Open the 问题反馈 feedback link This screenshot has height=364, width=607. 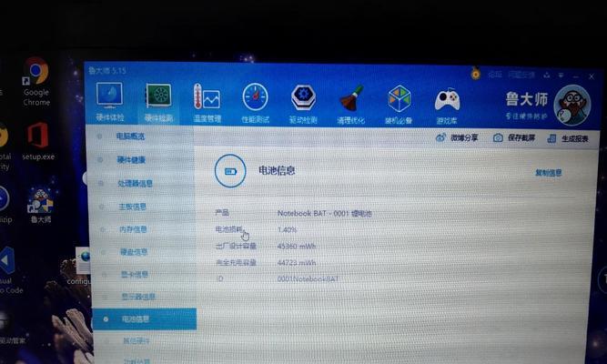pyautogui.click(x=521, y=75)
